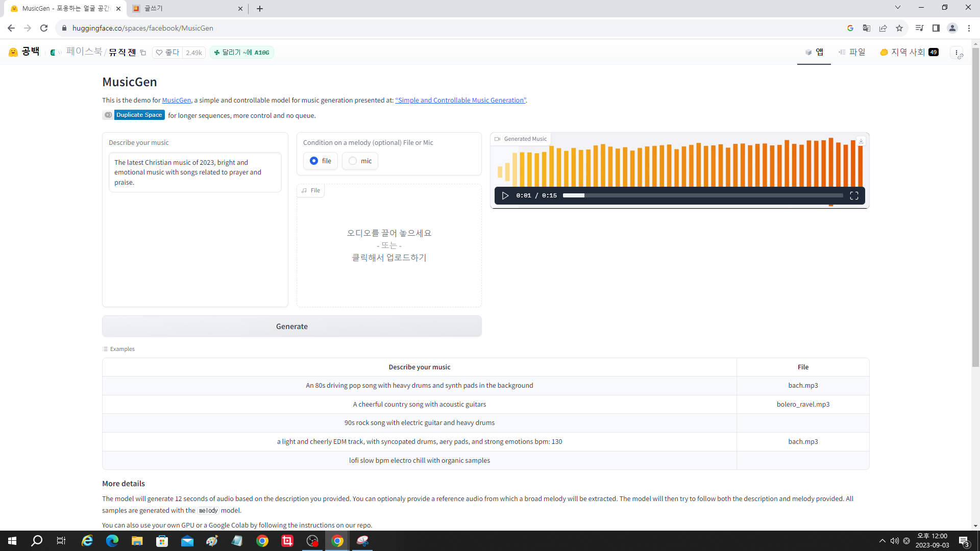
Task: Open the space options three-dot menu
Action: click(957, 53)
